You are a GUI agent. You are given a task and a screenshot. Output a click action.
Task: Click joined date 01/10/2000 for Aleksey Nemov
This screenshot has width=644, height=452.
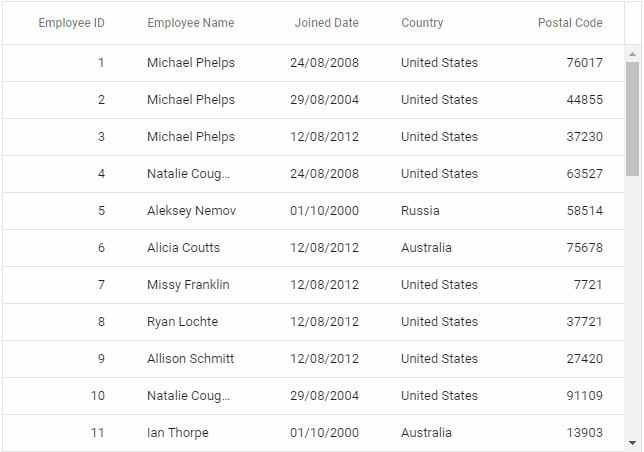coord(324,211)
